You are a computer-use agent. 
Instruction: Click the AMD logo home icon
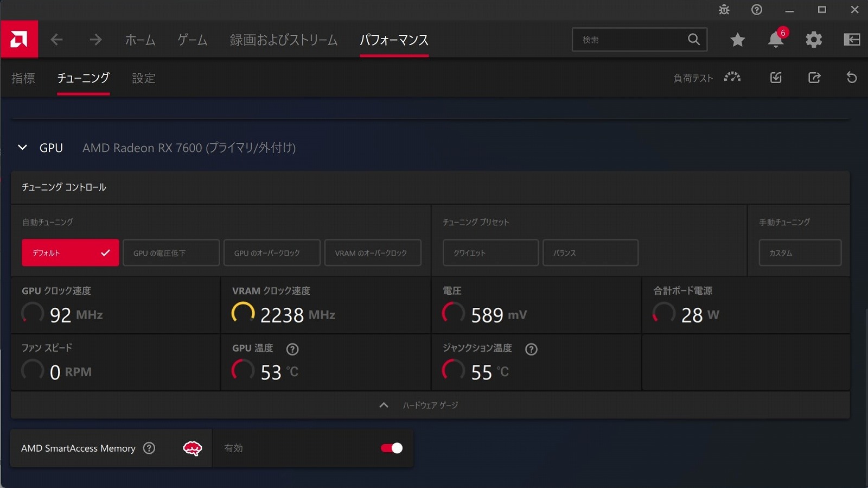19,39
